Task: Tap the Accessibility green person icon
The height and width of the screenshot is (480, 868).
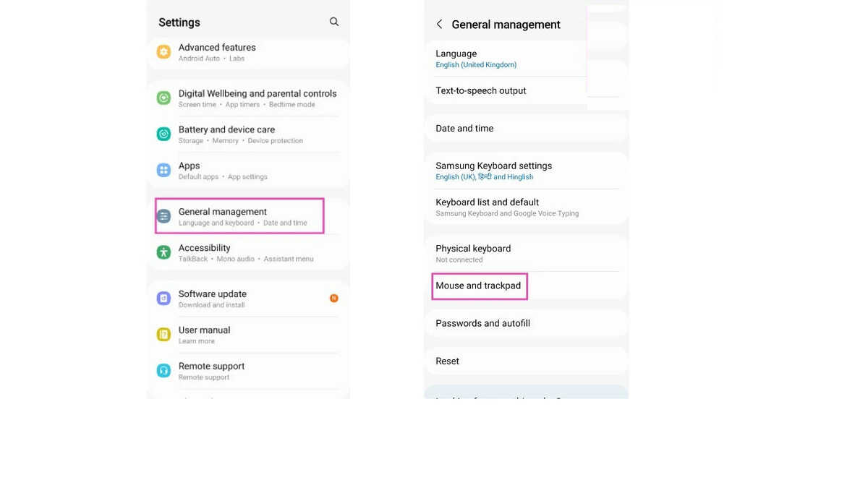Action: [164, 252]
